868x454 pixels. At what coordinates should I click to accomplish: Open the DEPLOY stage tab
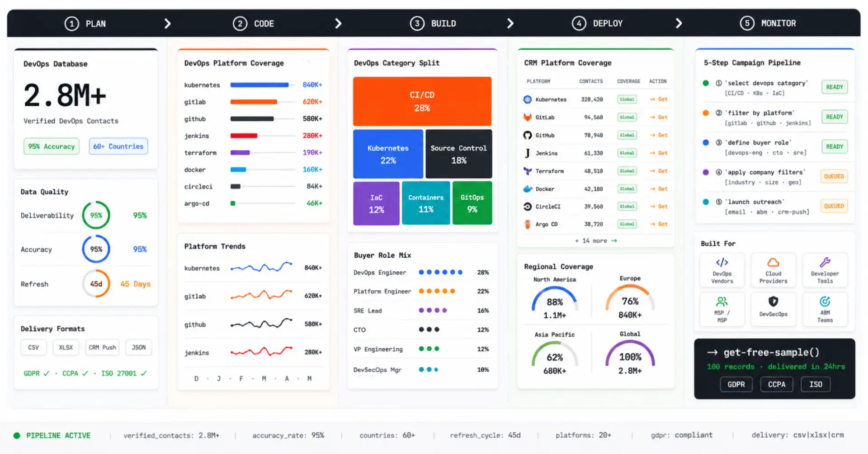coord(597,24)
